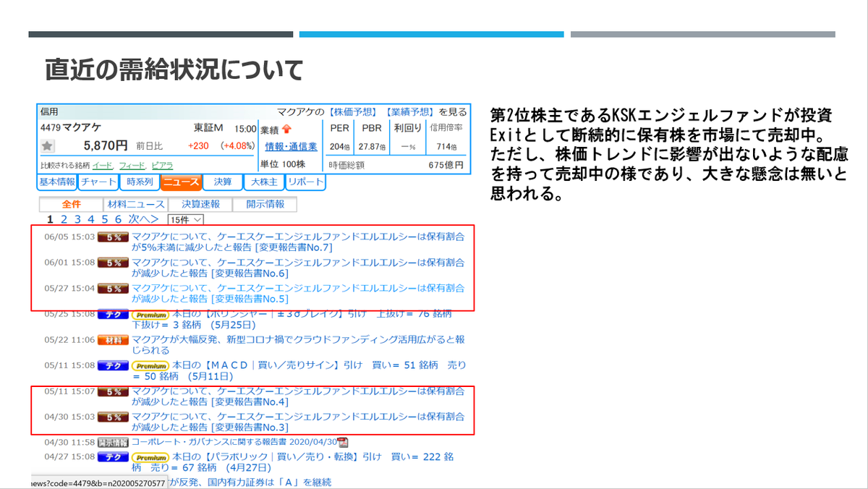
Task: Open the 変更報告書No.7 news headline
Action: pos(299,242)
